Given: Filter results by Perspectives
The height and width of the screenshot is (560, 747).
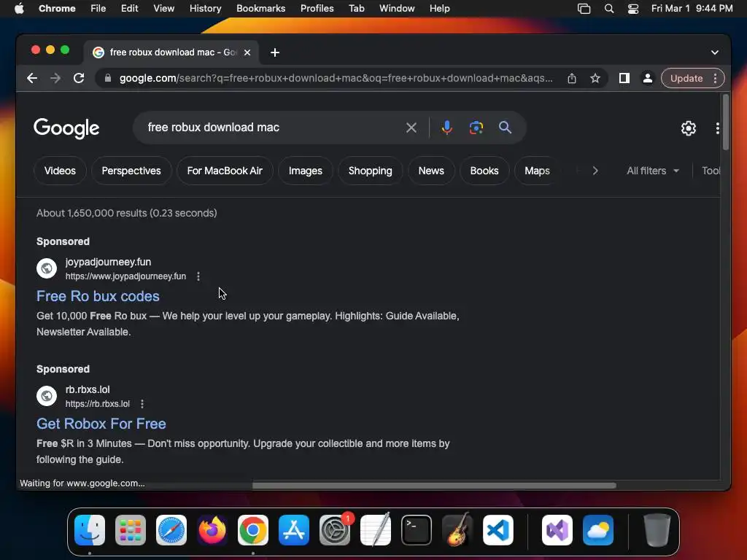Looking at the screenshot, I should pos(131,171).
